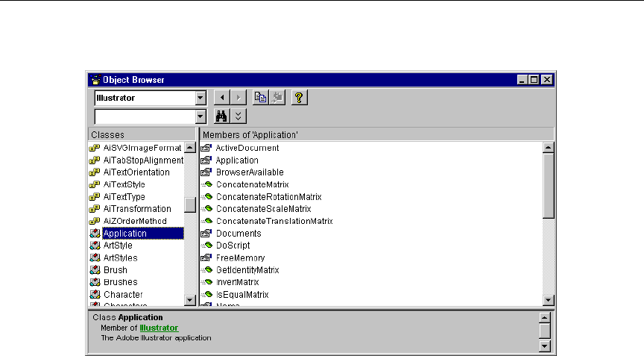The width and height of the screenshot is (644, 356).
Task: Click the Go Forward arrow button
Action: coord(239,98)
